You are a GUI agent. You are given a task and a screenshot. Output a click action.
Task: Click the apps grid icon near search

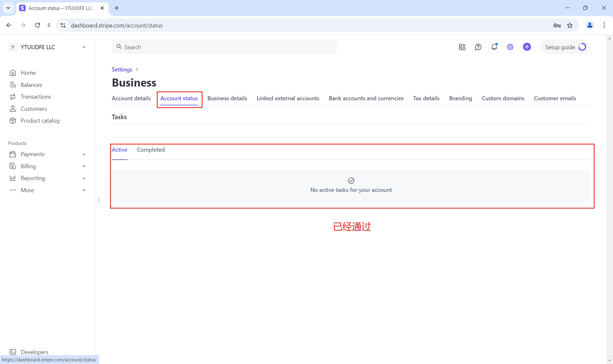tap(462, 47)
